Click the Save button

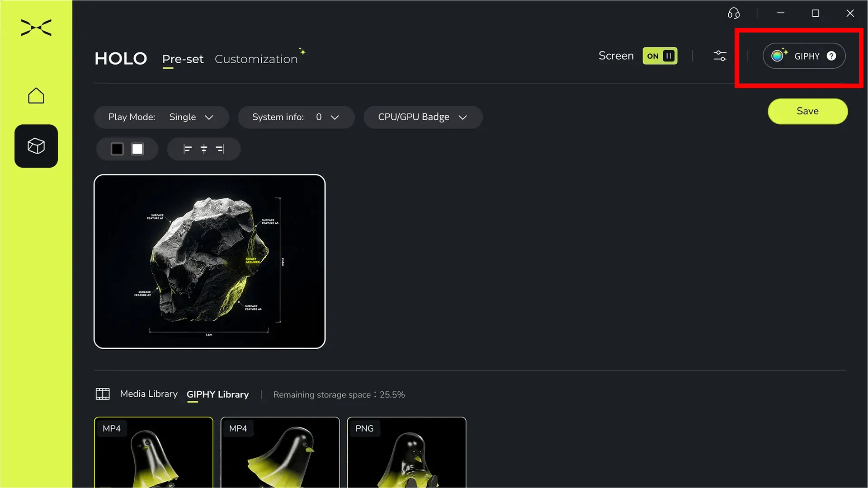[807, 111]
